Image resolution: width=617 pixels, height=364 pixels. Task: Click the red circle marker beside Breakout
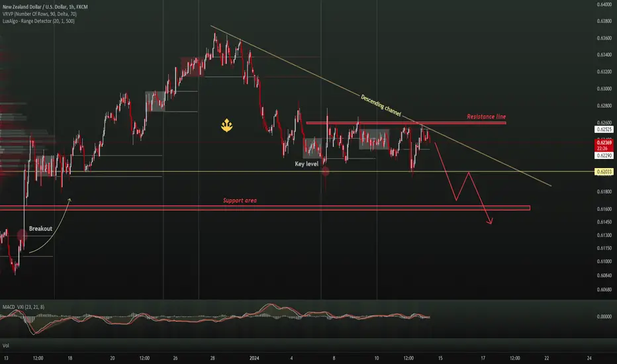[x=22, y=236]
